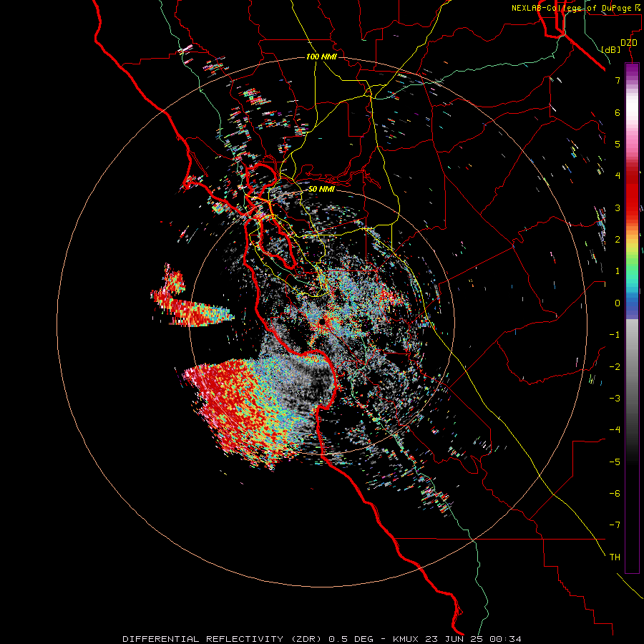The width and height of the screenshot is (644, 644).
Task: Click the -6 value on color scale
Action: pos(615,494)
